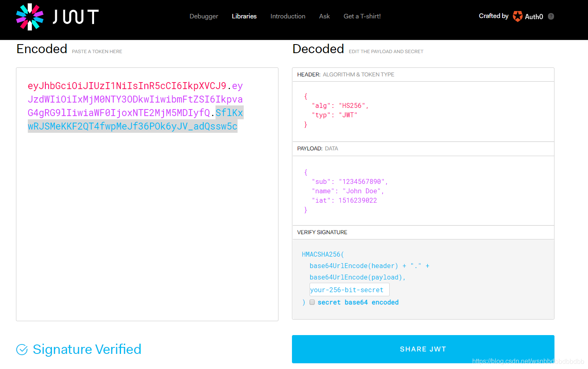588x369 pixels.
Task: Click inside the Encoded token text area
Action: pos(147,194)
